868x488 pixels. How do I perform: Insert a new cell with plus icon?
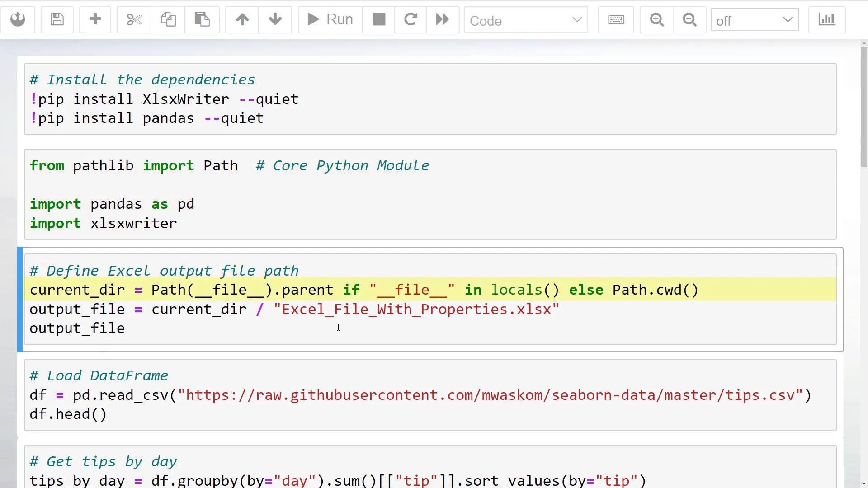[x=95, y=19]
